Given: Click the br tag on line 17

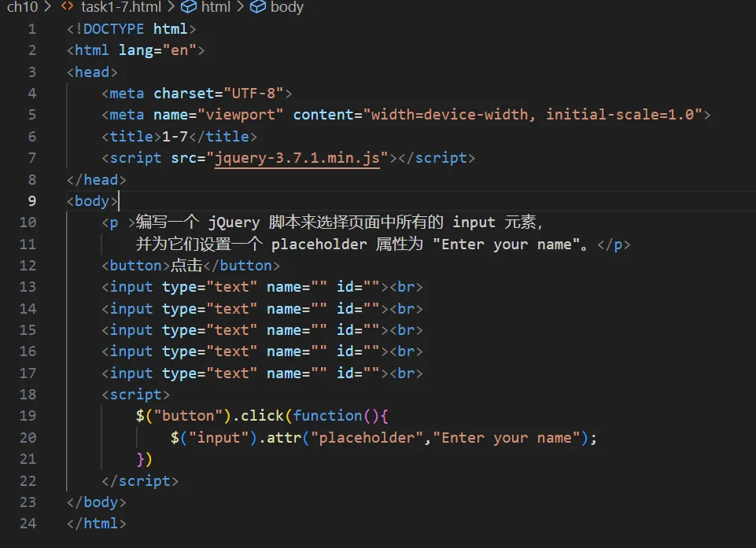Looking at the screenshot, I should click(406, 373).
